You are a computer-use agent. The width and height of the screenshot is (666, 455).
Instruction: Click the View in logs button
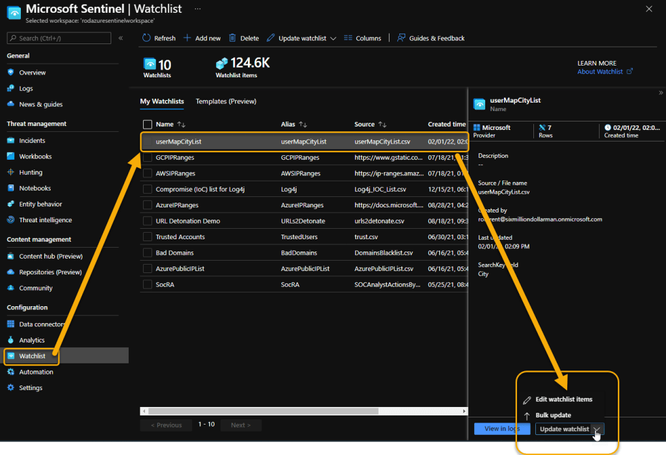(502, 429)
